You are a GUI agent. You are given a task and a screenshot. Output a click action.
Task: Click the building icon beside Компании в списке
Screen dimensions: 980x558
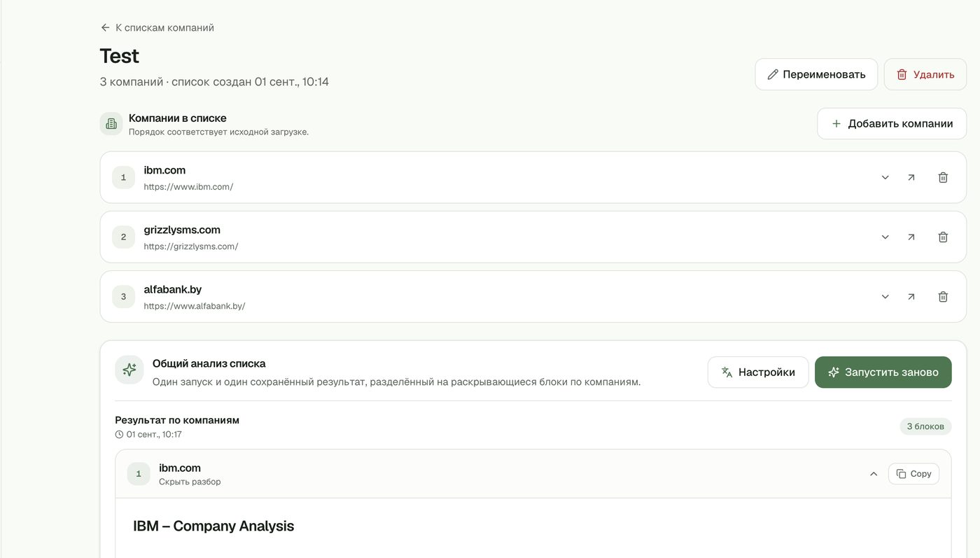tap(111, 124)
